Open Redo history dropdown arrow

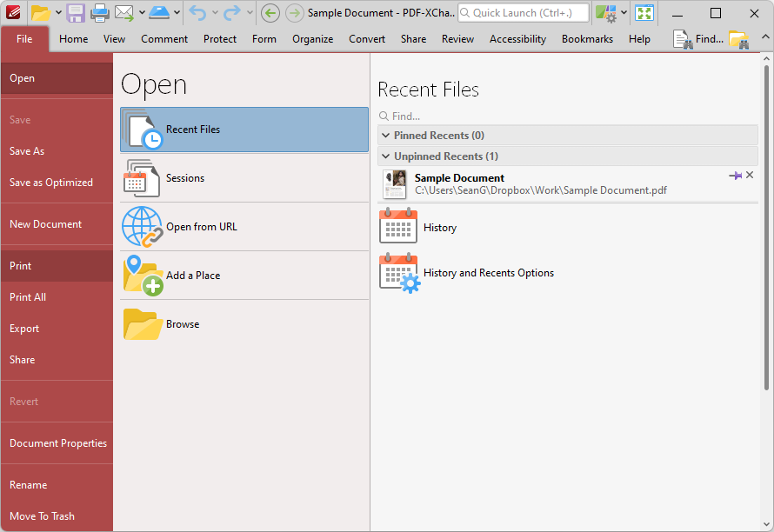pyautogui.click(x=250, y=13)
